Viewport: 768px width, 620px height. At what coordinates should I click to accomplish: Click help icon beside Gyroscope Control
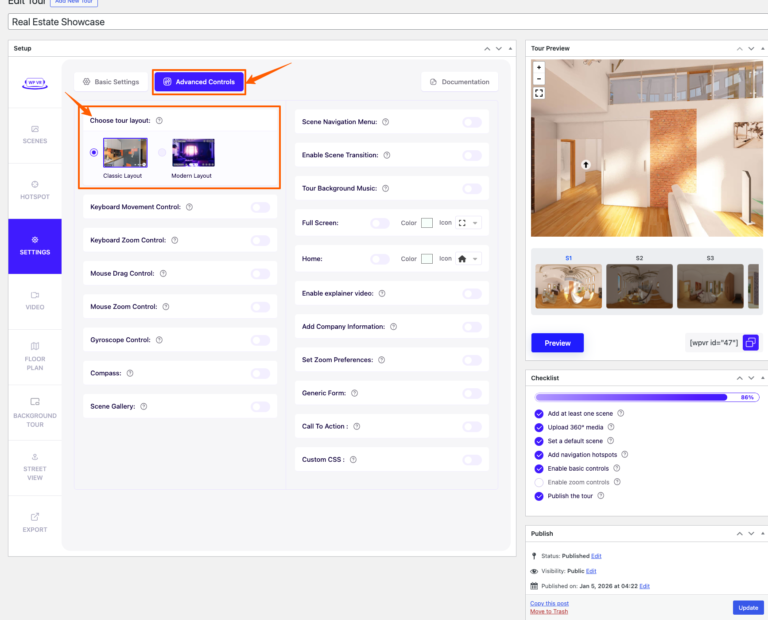click(x=159, y=340)
